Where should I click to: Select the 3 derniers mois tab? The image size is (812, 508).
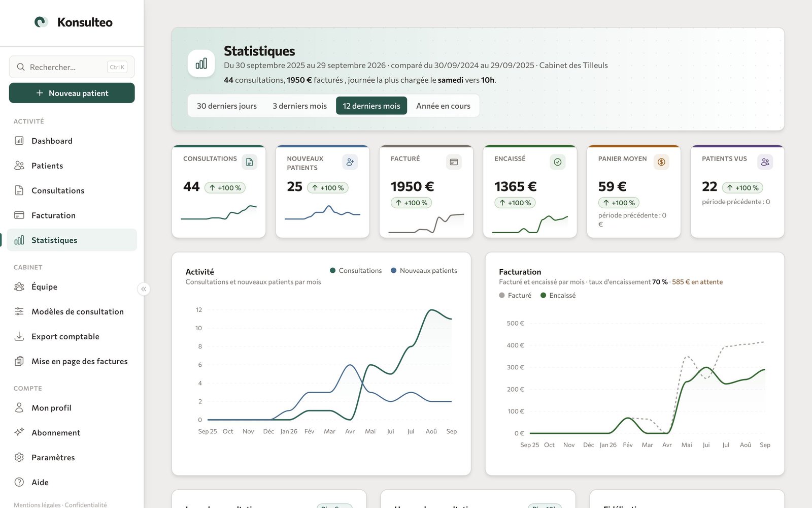299,106
